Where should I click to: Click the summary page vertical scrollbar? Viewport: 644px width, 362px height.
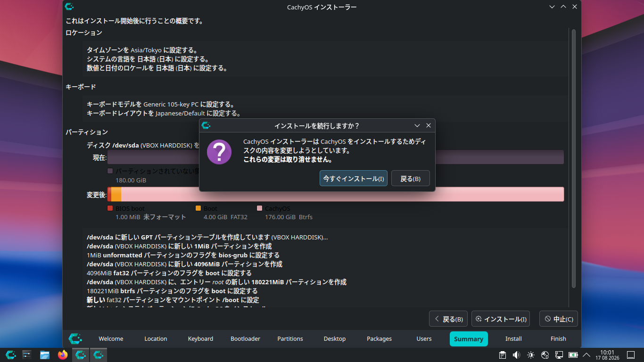coord(574,158)
